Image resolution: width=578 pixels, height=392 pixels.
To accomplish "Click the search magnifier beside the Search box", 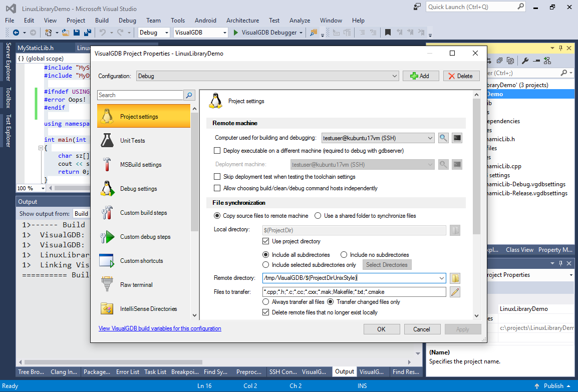I will (x=189, y=95).
